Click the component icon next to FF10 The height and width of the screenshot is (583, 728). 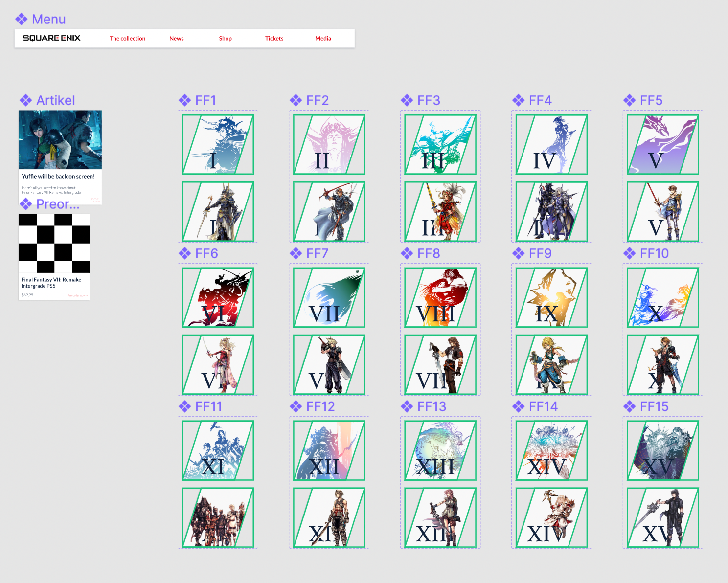(629, 253)
